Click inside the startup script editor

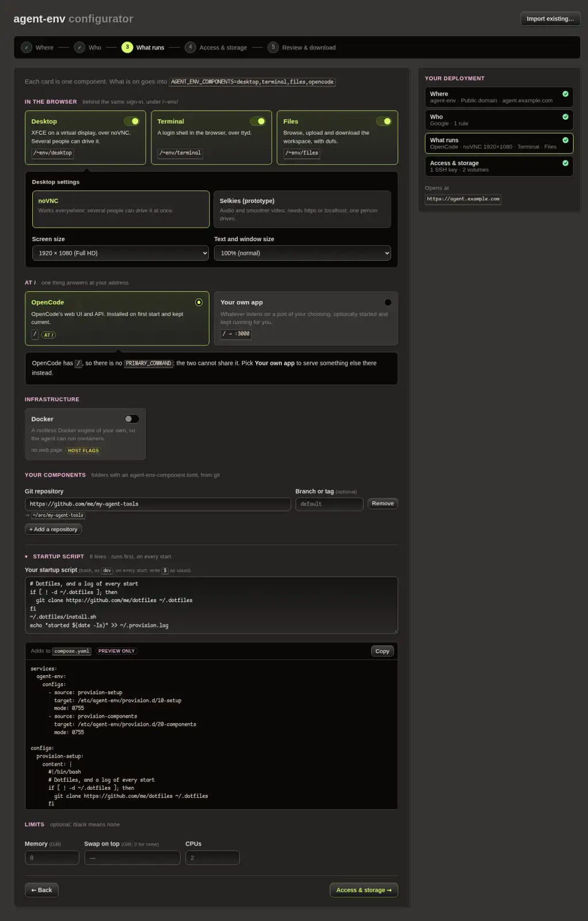click(x=211, y=605)
